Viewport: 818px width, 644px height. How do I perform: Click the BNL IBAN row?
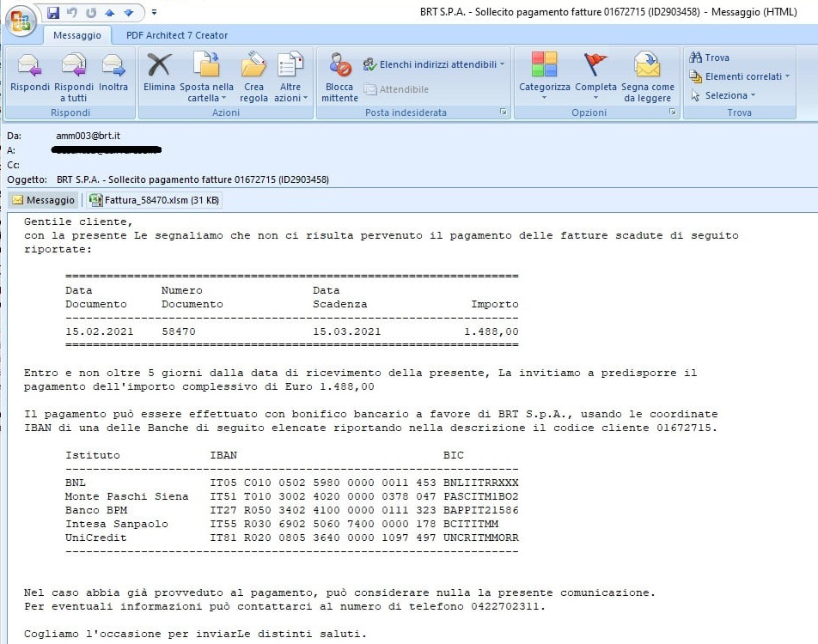(291, 483)
